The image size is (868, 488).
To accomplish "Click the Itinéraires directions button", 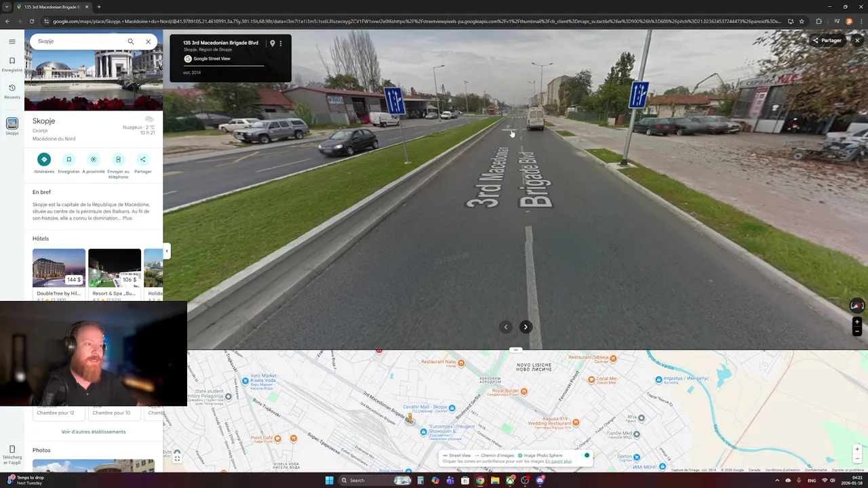I will coord(44,159).
